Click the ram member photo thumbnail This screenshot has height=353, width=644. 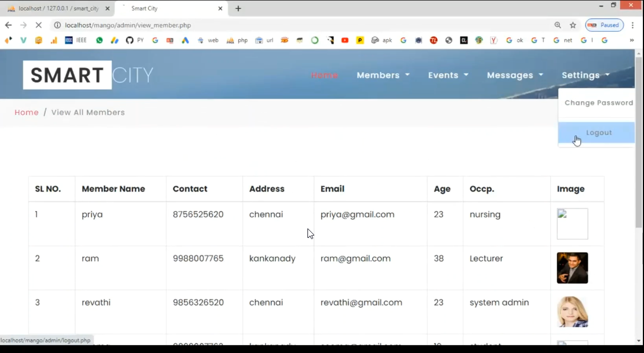coord(572,268)
